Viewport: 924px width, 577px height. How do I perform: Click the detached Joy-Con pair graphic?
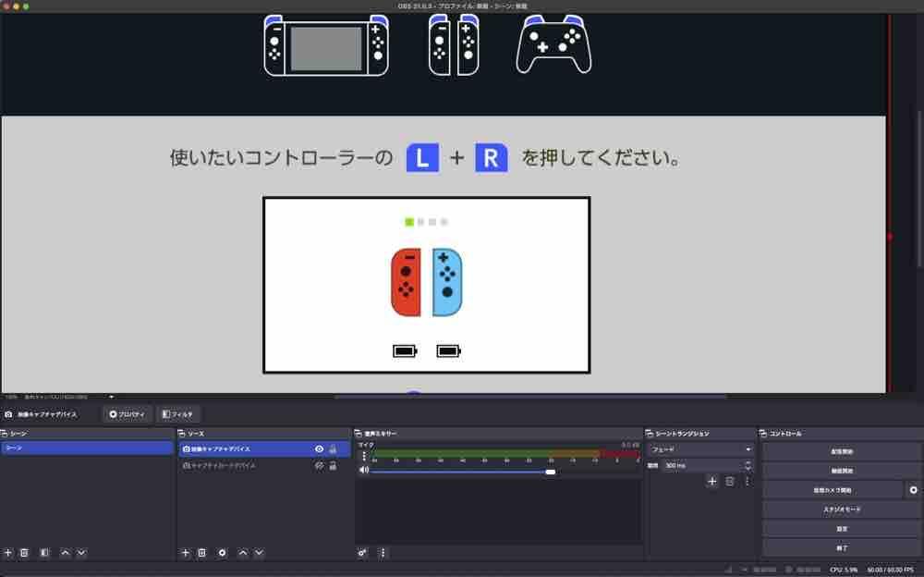[454, 45]
